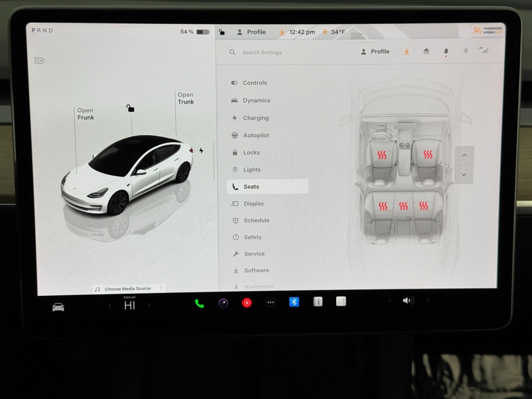Expand Choose Media Source panel
The image size is (532, 399).
pyautogui.click(x=128, y=289)
